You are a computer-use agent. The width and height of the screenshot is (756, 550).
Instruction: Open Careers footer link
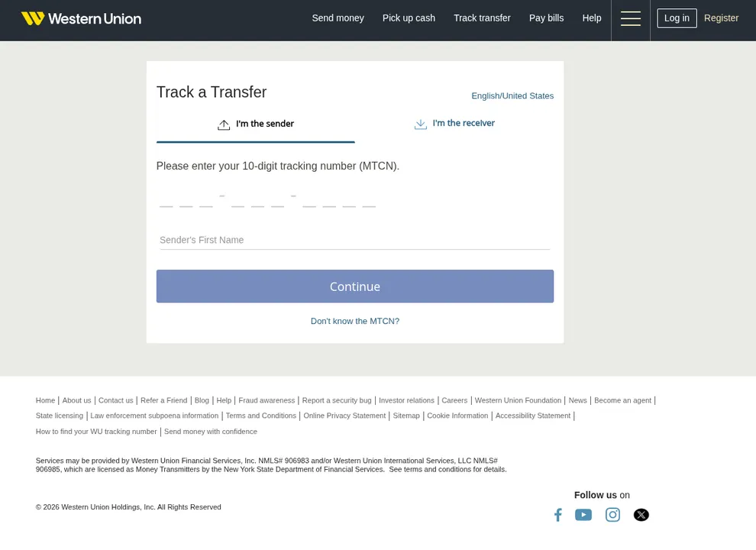(454, 400)
